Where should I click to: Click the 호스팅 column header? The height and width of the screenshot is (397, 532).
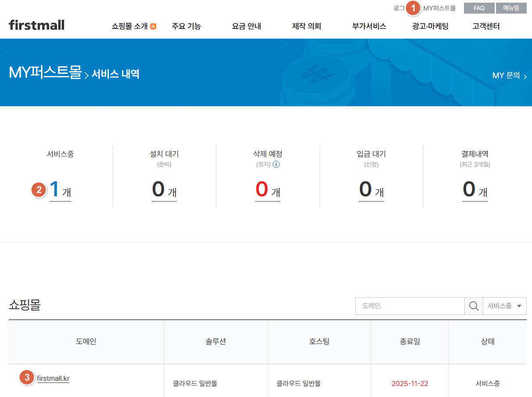pyautogui.click(x=319, y=342)
